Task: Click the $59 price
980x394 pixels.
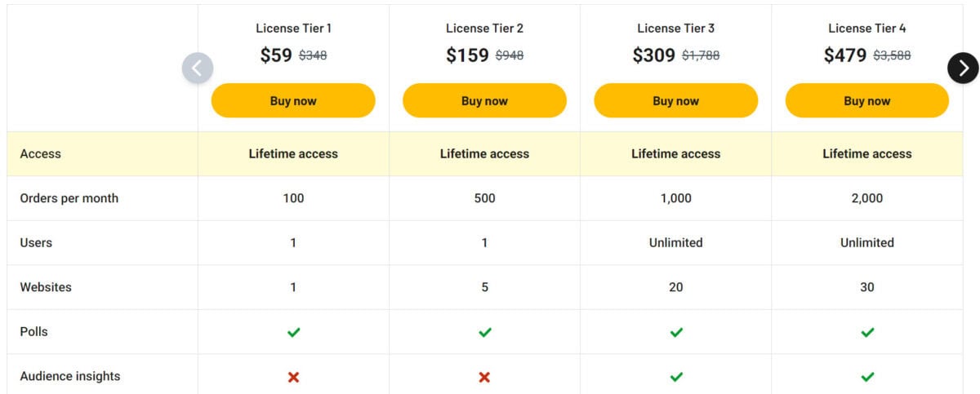Action: [276, 55]
